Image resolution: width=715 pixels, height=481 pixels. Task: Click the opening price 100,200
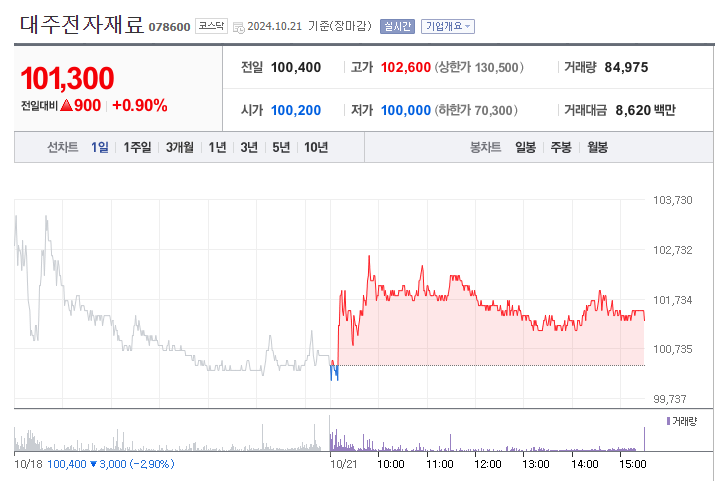[x=296, y=110]
